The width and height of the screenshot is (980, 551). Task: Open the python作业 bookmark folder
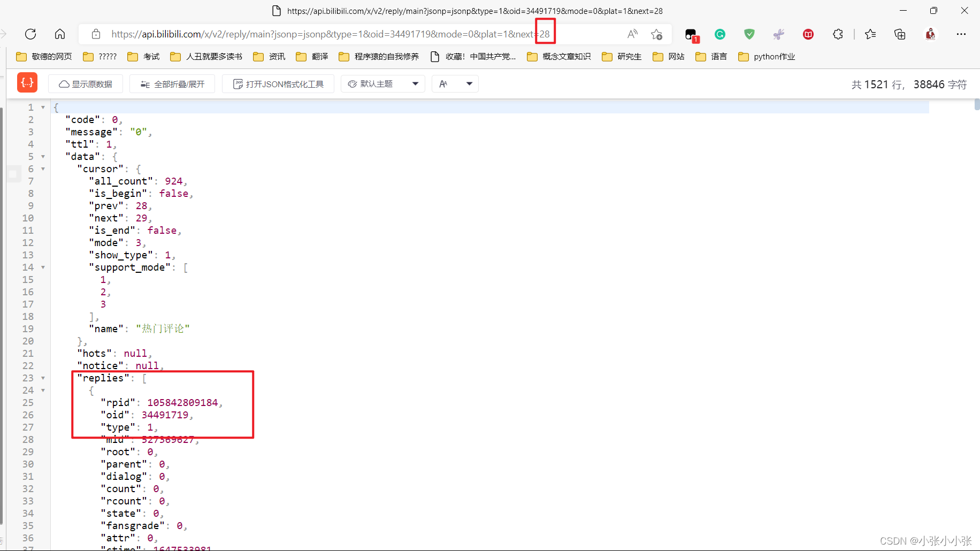pyautogui.click(x=767, y=57)
